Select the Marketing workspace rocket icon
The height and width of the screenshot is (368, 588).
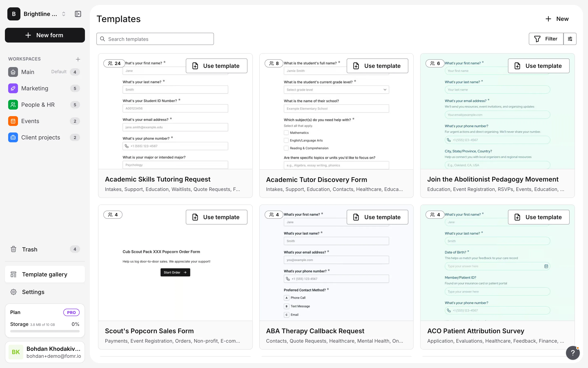tap(13, 88)
